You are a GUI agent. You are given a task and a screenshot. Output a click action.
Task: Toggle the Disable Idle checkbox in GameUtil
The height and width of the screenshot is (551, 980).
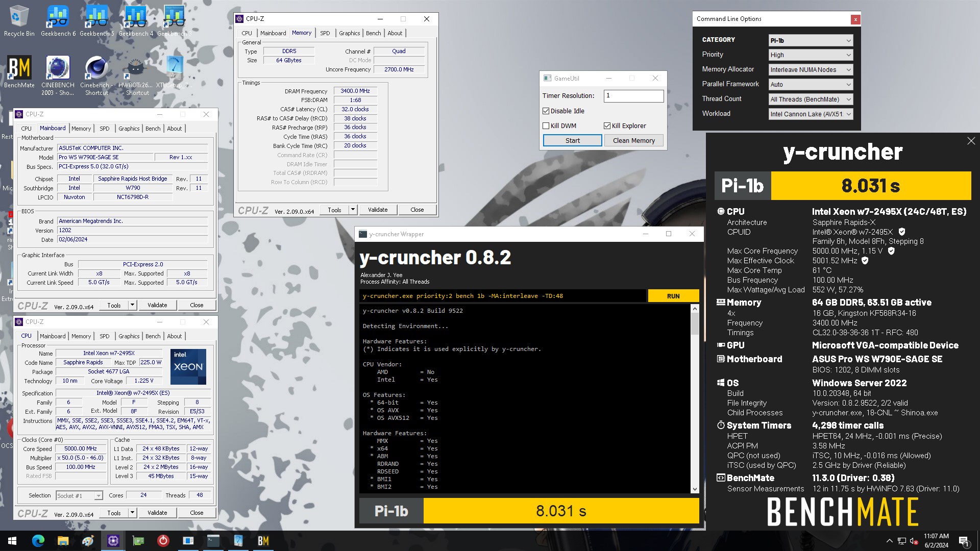(x=546, y=111)
